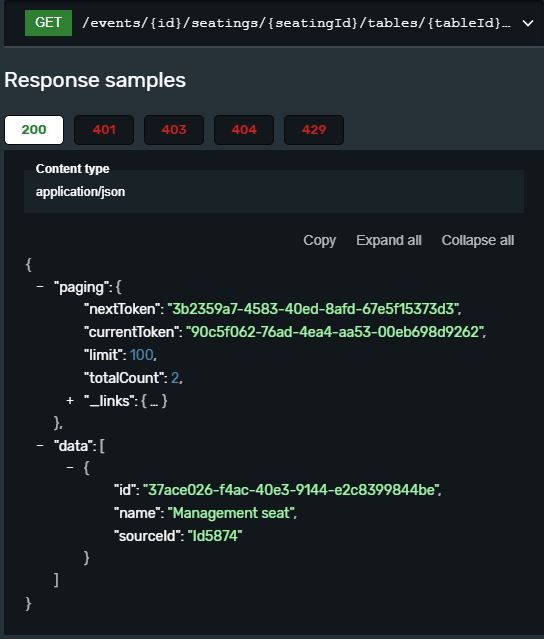Select the nextToken value string
The image size is (544, 639).
313,309
